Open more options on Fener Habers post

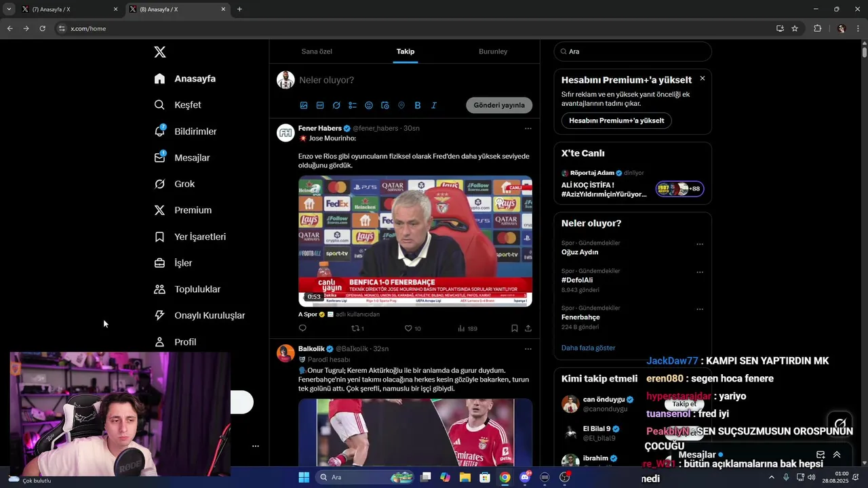[x=528, y=128]
